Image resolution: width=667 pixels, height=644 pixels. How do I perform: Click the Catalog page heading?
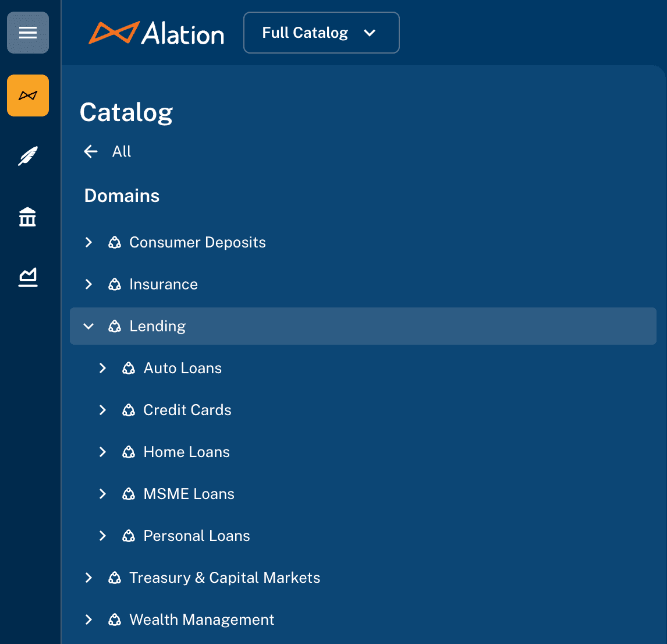pyautogui.click(x=126, y=112)
